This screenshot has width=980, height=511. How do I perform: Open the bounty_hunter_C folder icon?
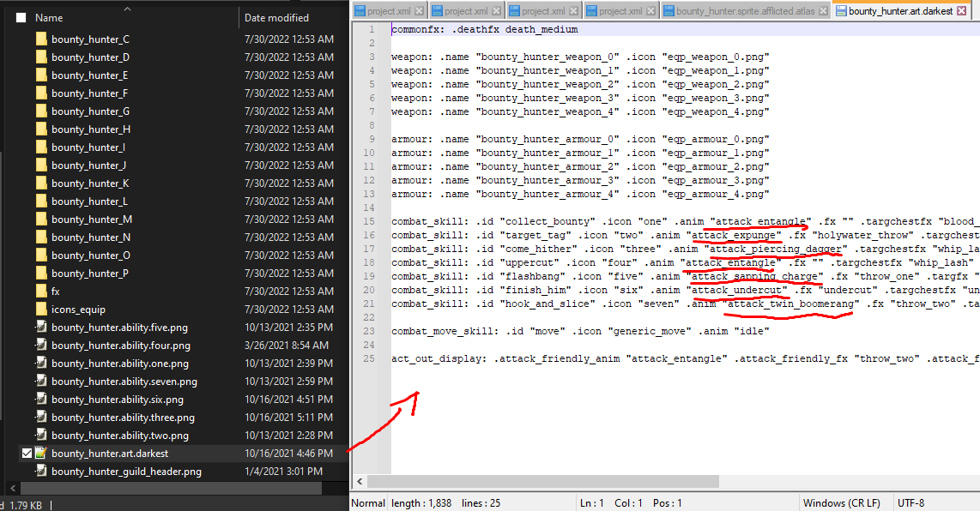pyautogui.click(x=41, y=39)
